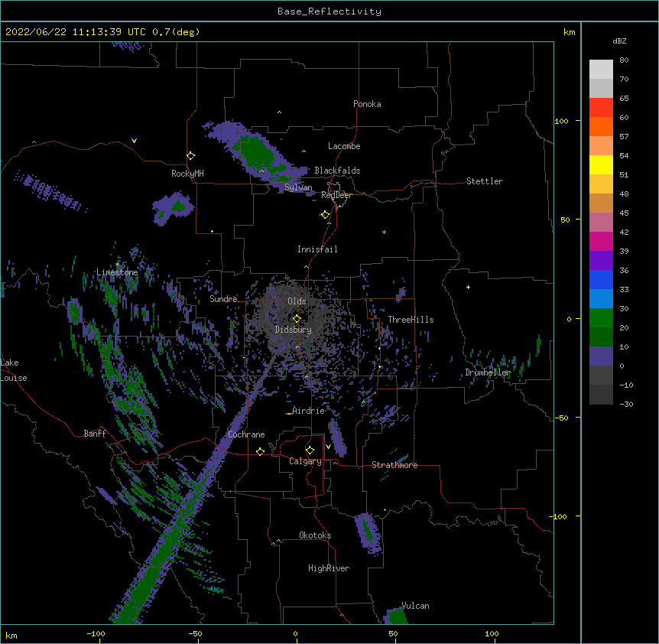Select the yellow 51-54 dBZ legend swatch
The height and width of the screenshot is (644, 659).
(601, 164)
